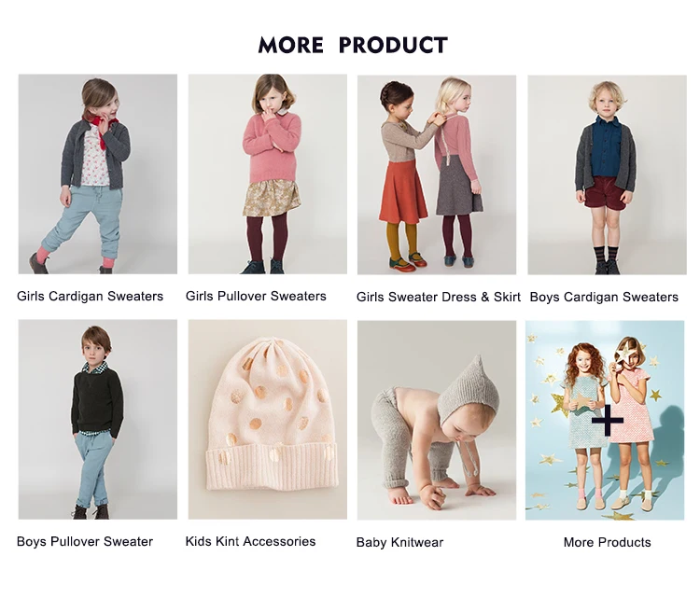700x598 pixels.
Task: Click the Baby Knitwear text link
Action: point(400,543)
